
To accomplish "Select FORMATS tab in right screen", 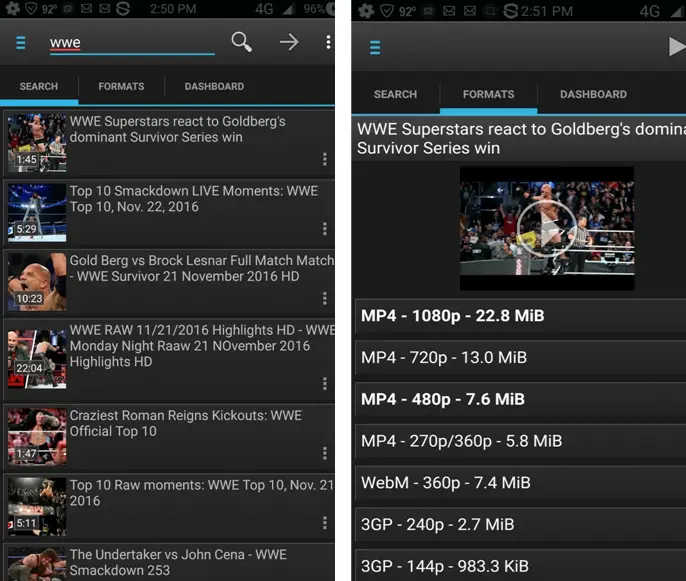I will (x=489, y=94).
